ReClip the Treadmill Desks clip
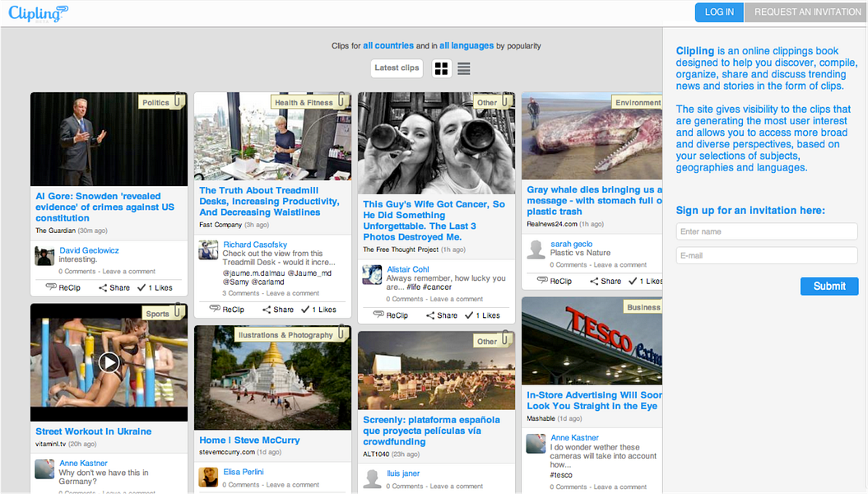The height and width of the screenshot is (494, 868). (227, 310)
